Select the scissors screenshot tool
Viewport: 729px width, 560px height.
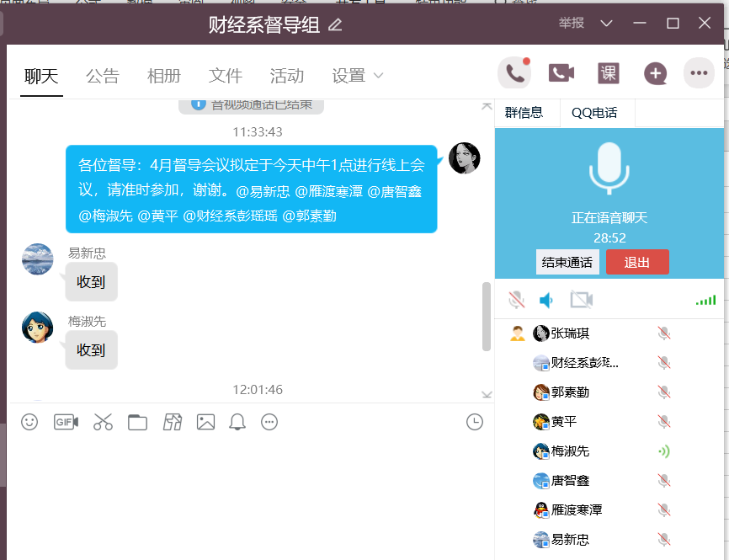103,422
